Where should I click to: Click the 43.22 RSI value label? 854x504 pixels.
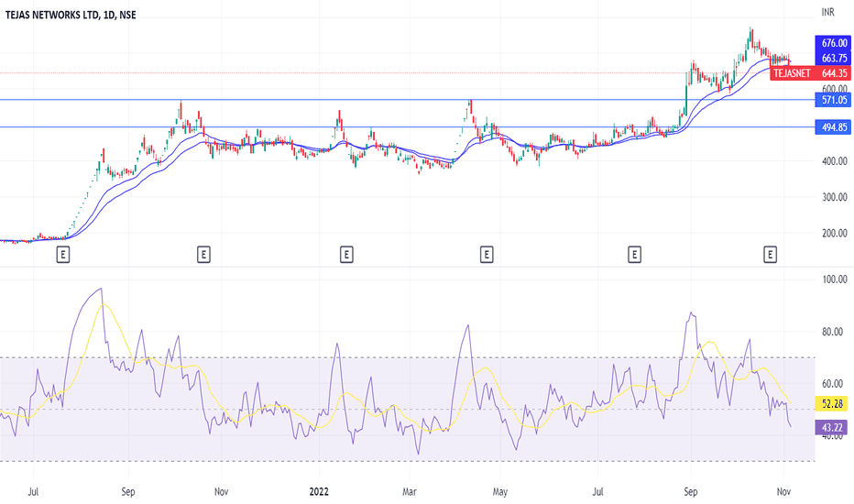(832, 427)
